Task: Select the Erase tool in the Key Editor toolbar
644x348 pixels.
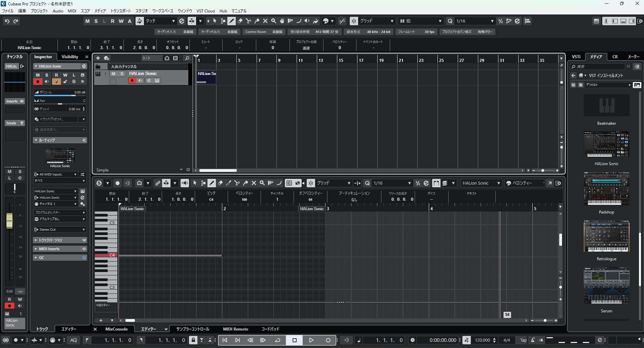Action: tap(220, 183)
